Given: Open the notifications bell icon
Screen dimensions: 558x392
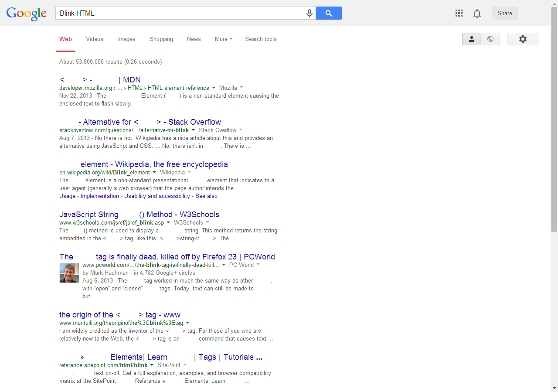Looking at the screenshot, I should click(477, 14).
